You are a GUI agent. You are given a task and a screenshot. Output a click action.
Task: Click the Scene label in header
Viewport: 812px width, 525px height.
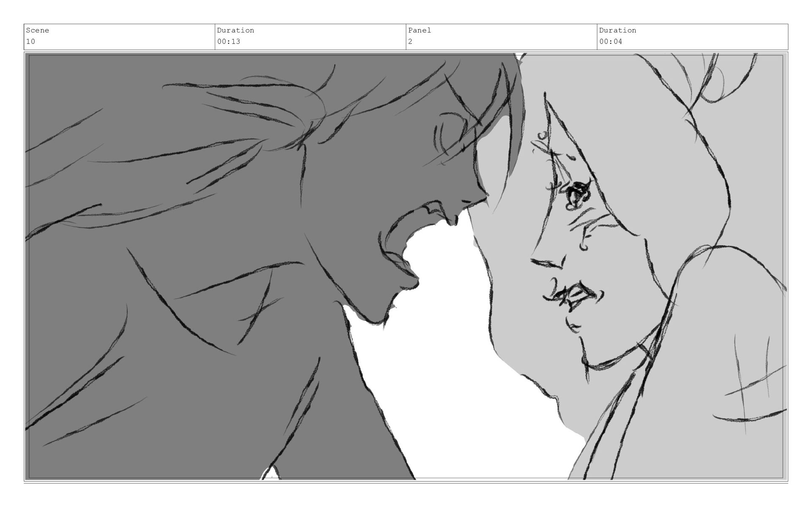point(37,30)
